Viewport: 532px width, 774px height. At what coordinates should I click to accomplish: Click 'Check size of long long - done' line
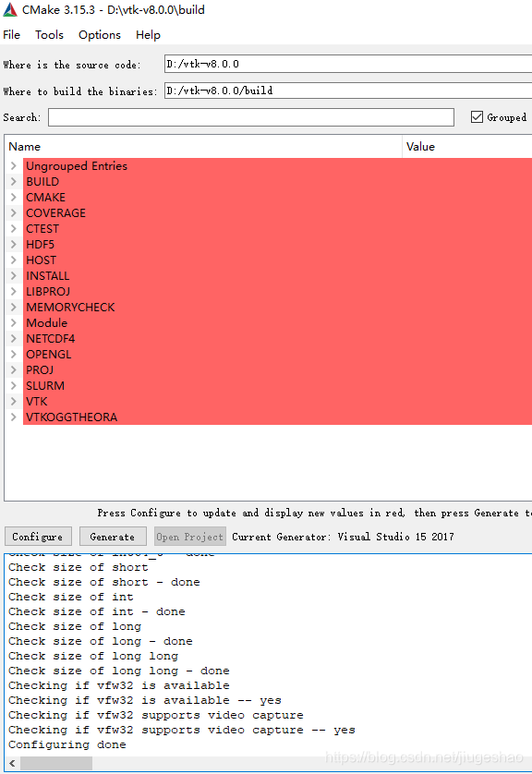119,671
